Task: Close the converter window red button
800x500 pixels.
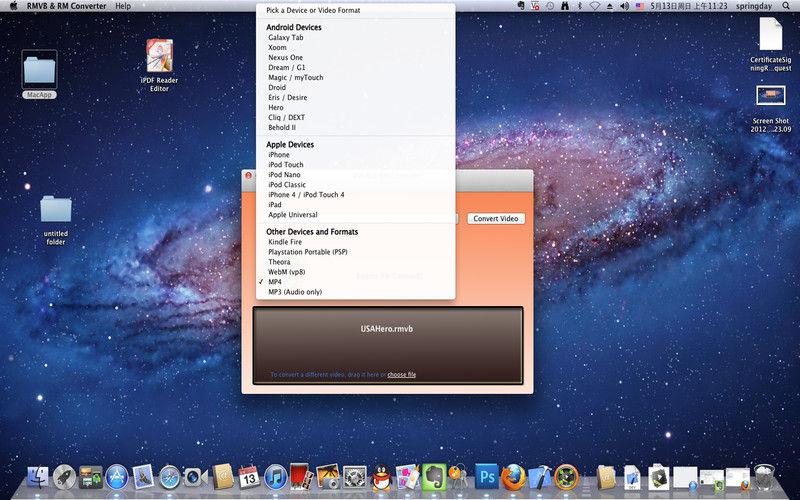Action: [248, 176]
